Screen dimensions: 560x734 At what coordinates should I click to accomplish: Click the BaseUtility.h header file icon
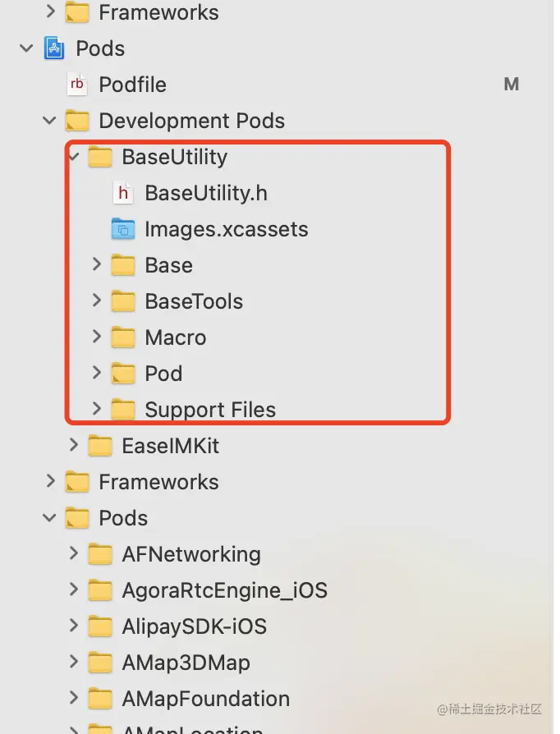[x=123, y=193]
